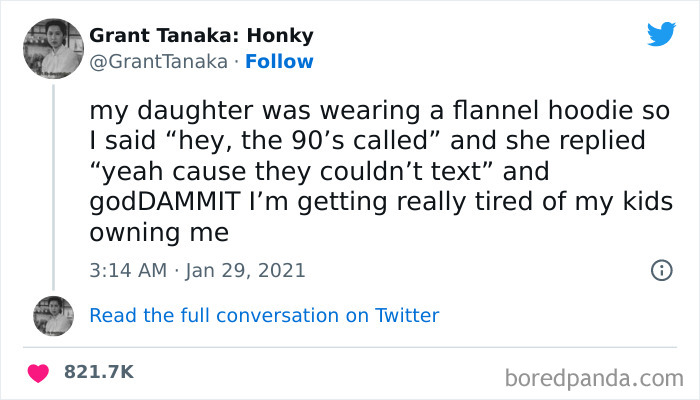Read the full conversation on Twitter
This screenshot has height=400, width=700.
(264, 315)
